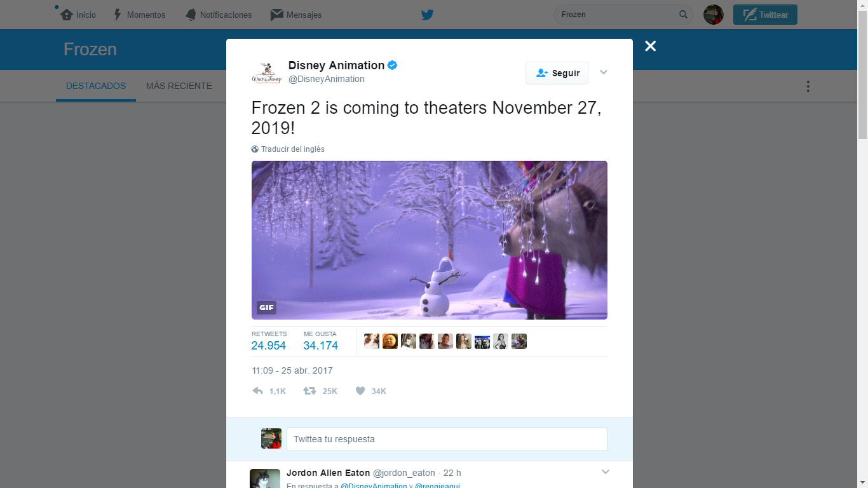
Task: Click Traducir del inglés link
Action: (x=293, y=149)
